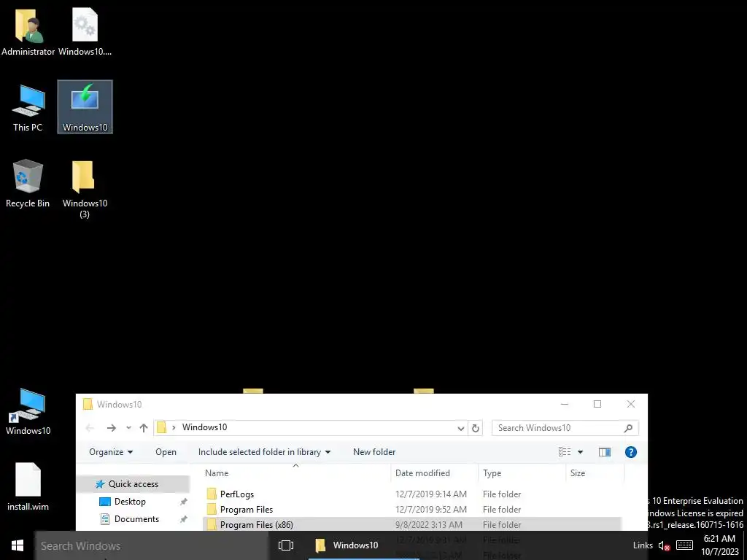This screenshot has width=747, height=560.
Task: Click the Change your view icon
Action: (x=565, y=452)
